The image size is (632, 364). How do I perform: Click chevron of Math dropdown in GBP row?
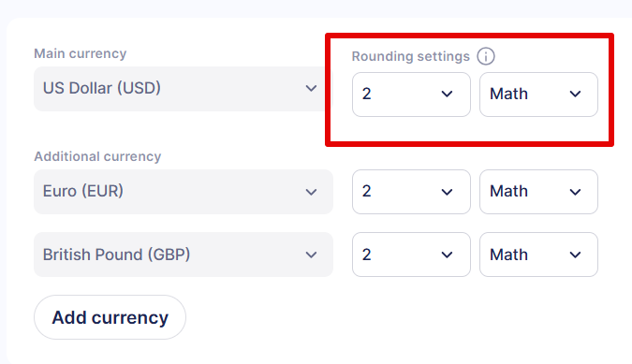[575, 255]
